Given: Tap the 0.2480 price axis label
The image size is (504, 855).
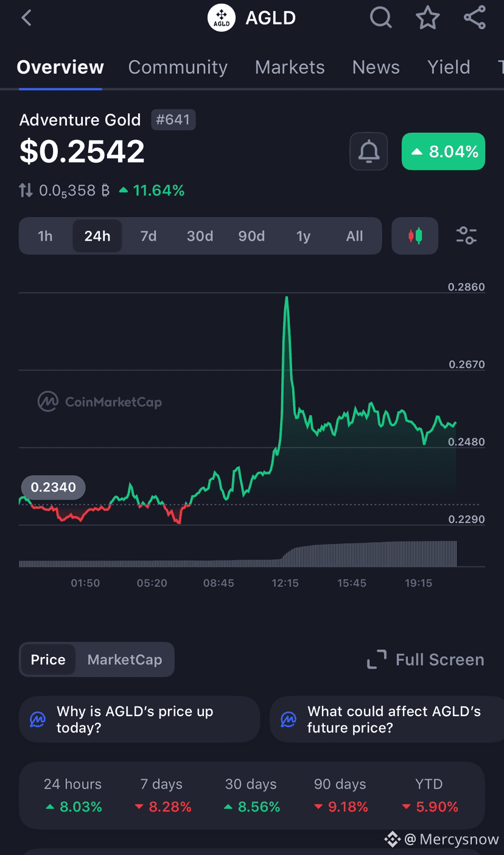Looking at the screenshot, I should pos(467,442).
